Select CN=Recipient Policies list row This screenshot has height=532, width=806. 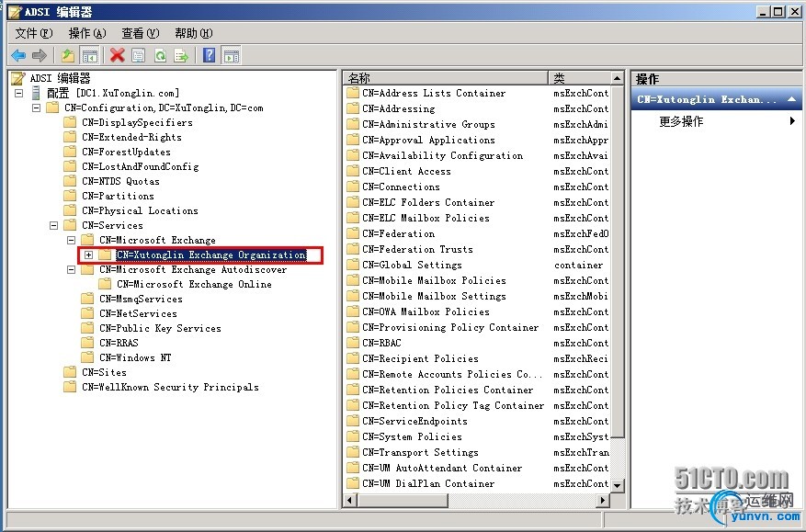(x=420, y=358)
